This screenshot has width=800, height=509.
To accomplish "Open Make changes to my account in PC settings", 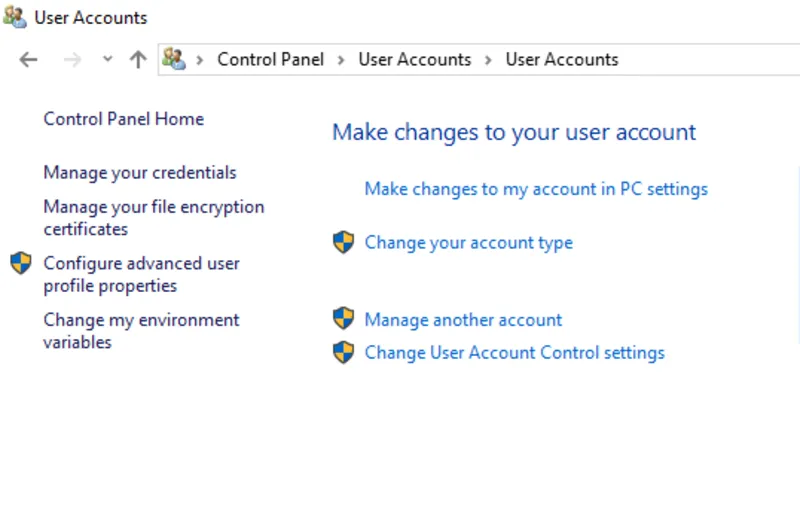I will [x=535, y=189].
